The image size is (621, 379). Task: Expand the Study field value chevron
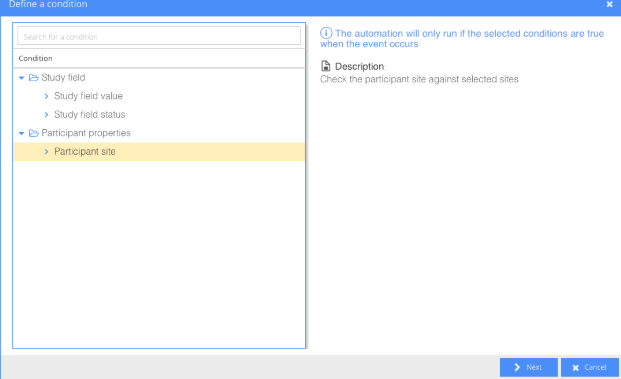tap(46, 96)
